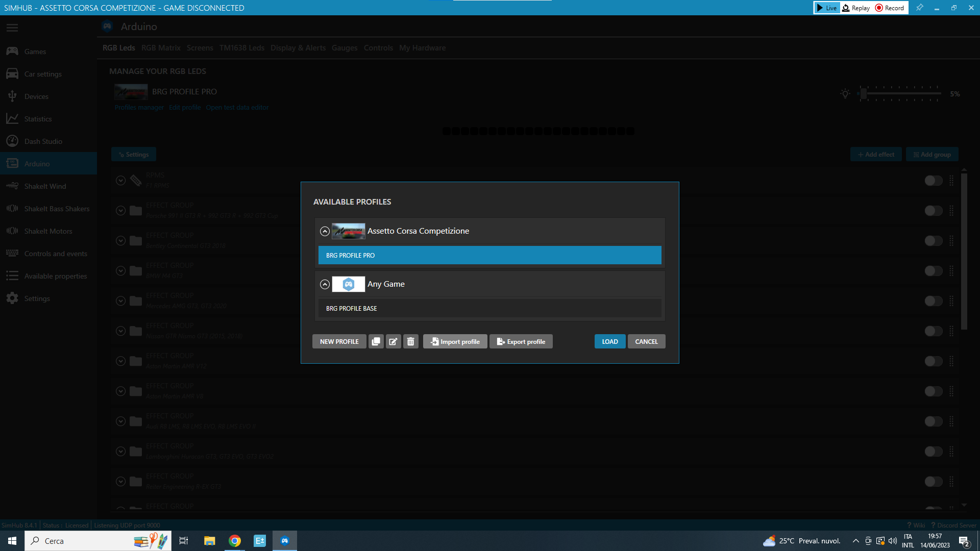The height and width of the screenshot is (551, 980).
Task: Toggle the Aston Martin AMR V12 group switch
Action: [x=934, y=361]
